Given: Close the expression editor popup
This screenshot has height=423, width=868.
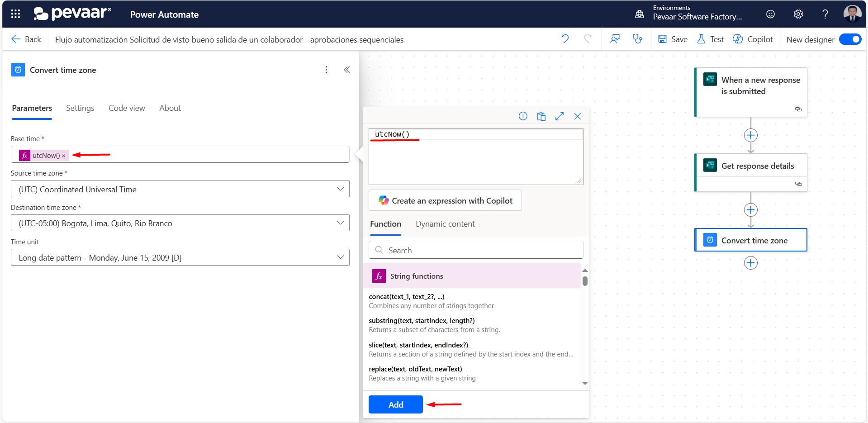Looking at the screenshot, I should click(578, 116).
